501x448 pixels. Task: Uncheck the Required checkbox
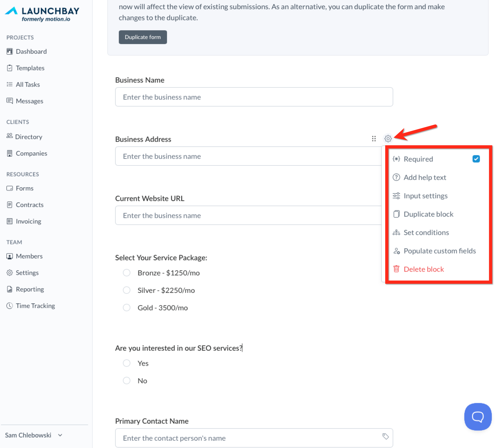(x=476, y=159)
